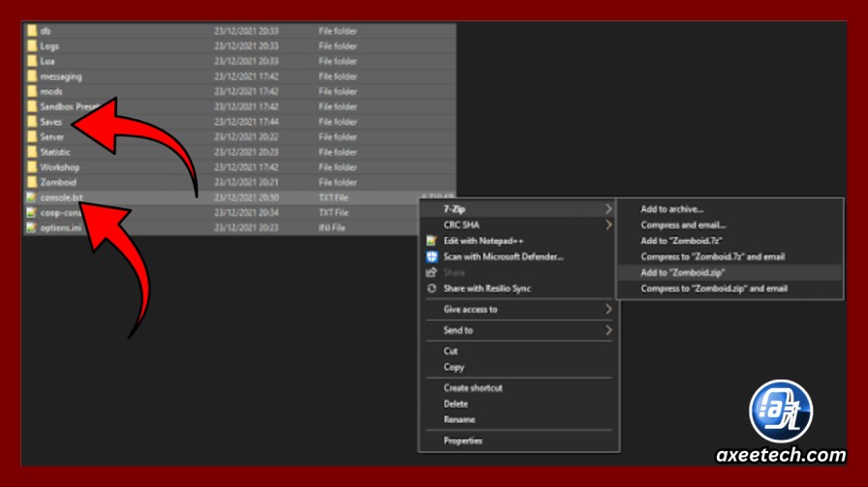Select the Server folder name
This screenshot has height=487, width=868.
52,137
